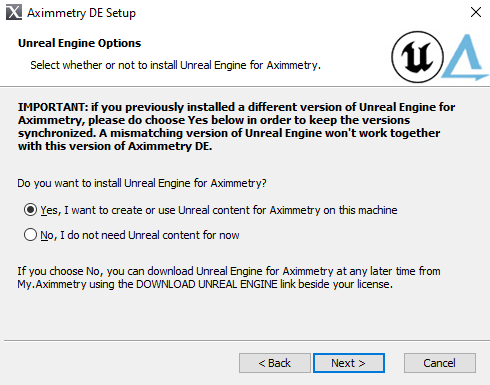Close the Aximmetry DE Setup window
The height and width of the screenshot is (385, 490).
click(x=476, y=12)
